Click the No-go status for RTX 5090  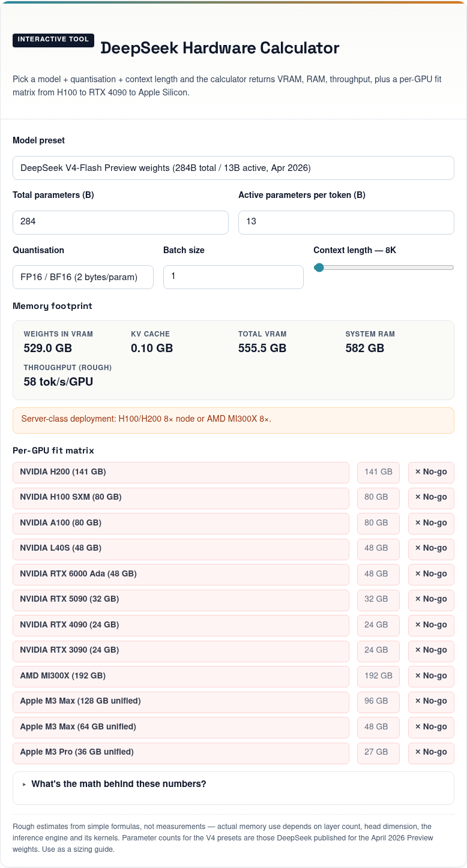(431, 600)
